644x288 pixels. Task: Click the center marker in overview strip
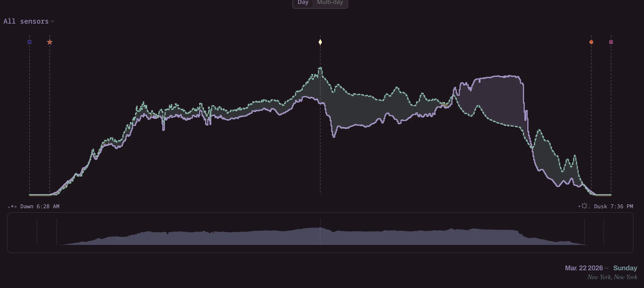pos(320,232)
